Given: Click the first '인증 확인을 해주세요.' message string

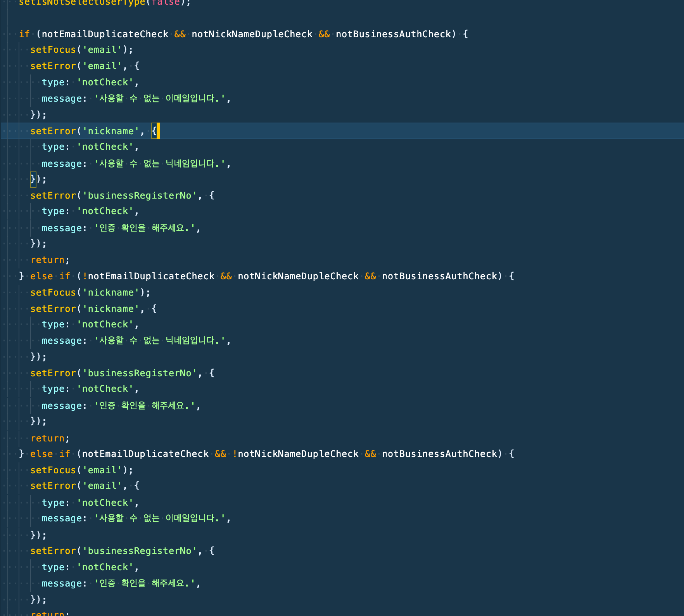Looking at the screenshot, I should pyautogui.click(x=144, y=228).
